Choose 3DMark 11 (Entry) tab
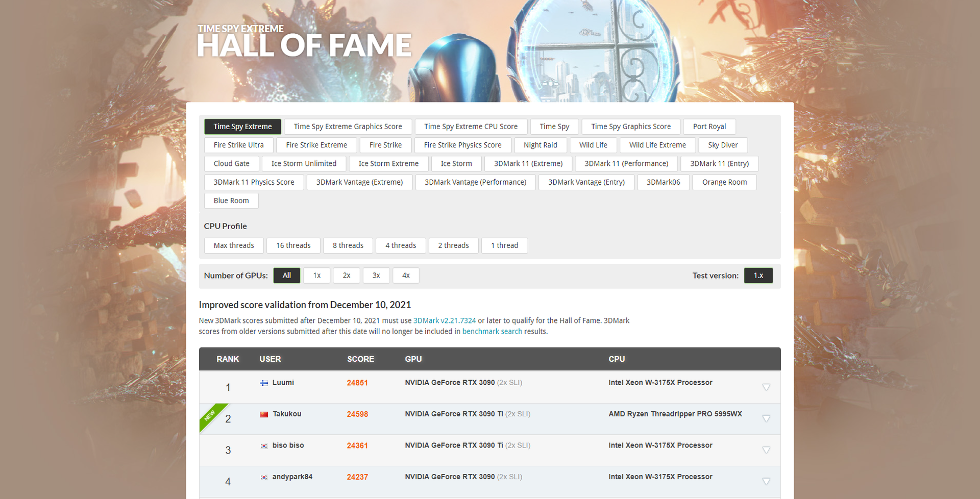 [x=719, y=164]
